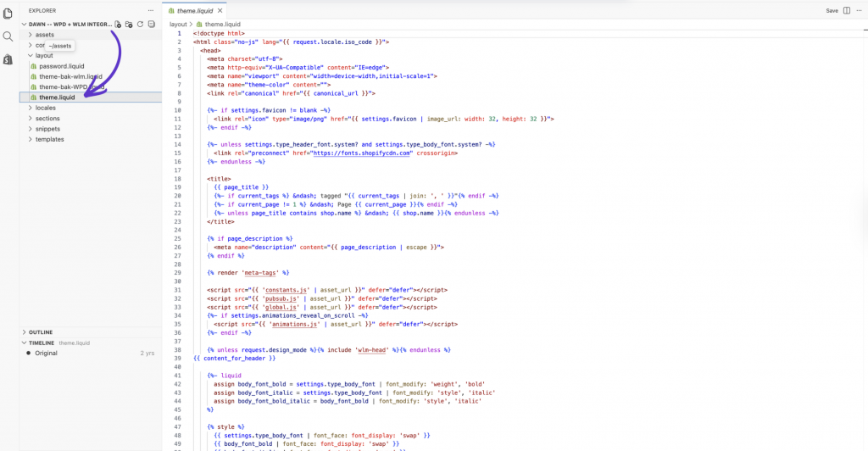Follow the 'wlm-head' include link on line 38

click(371, 350)
